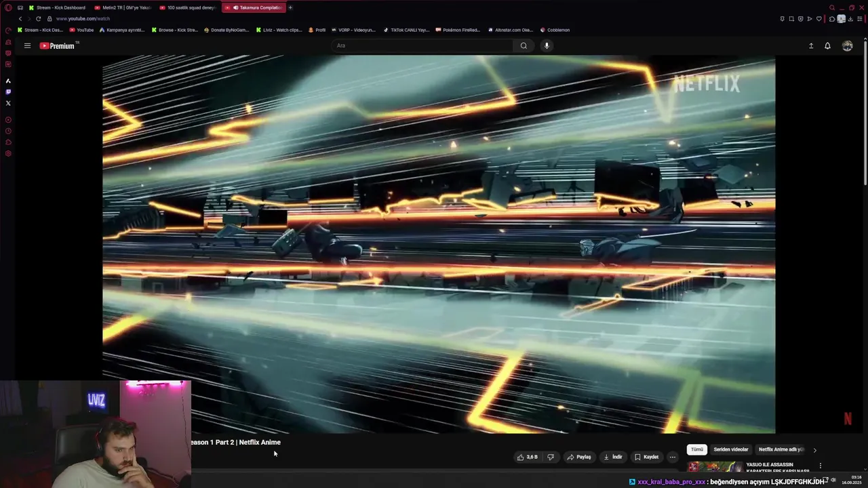Select the 'Tümü' filter chip
Screen dimensions: 868x488
697,449
